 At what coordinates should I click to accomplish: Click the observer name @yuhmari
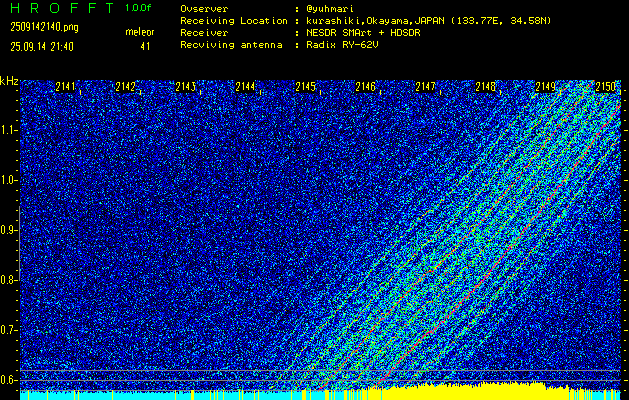pyautogui.click(x=330, y=9)
